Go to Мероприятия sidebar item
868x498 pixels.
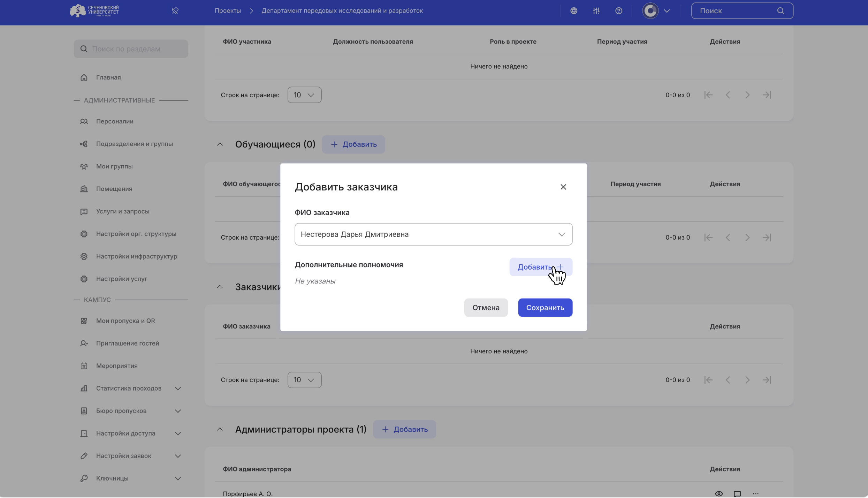tap(117, 366)
